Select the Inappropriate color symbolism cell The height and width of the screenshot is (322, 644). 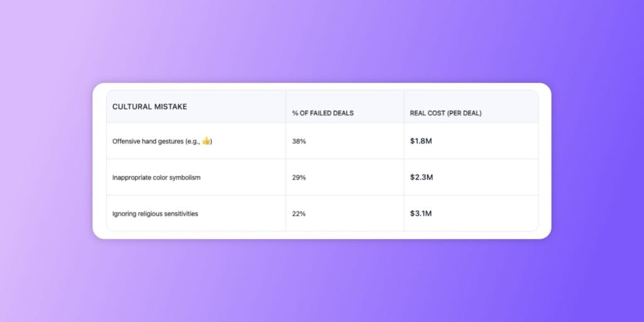157,177
